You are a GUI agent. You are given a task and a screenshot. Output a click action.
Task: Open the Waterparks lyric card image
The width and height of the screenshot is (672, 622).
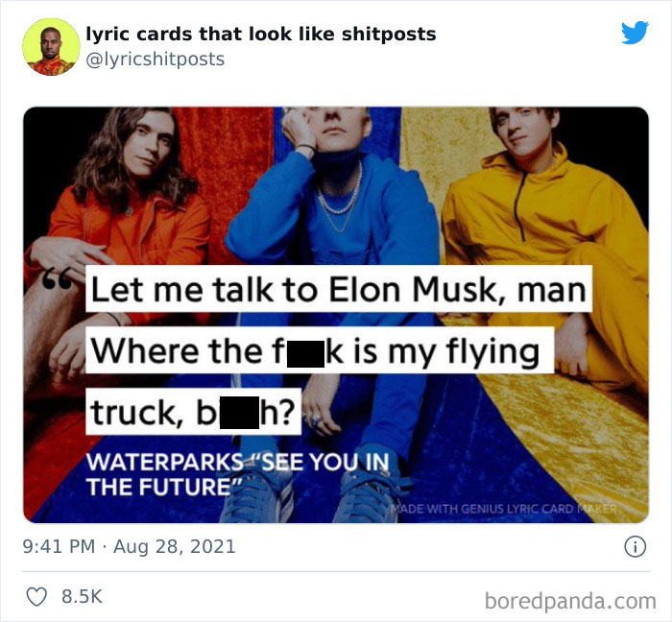(336, 315)
